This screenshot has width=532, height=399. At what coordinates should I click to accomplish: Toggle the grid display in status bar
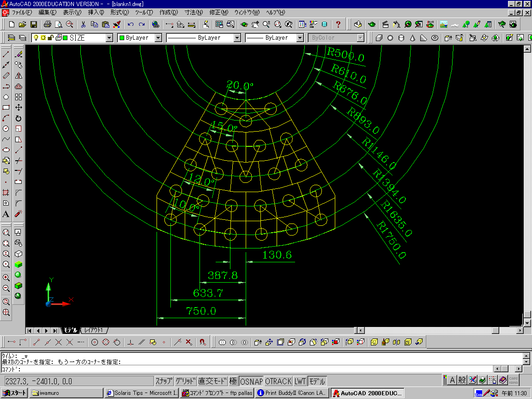click(x=186, y=381)
